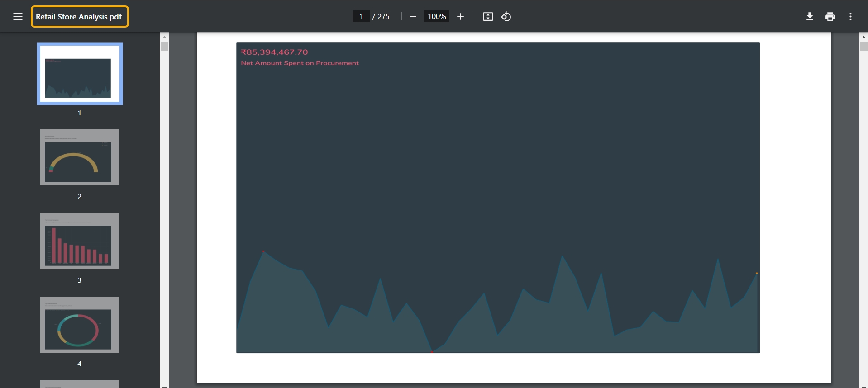Image resolution: width=868 pixels, height=388 pixels.
Task: Open page 3 thumbnail with bar chart
Action: click(x=80, y=241)
